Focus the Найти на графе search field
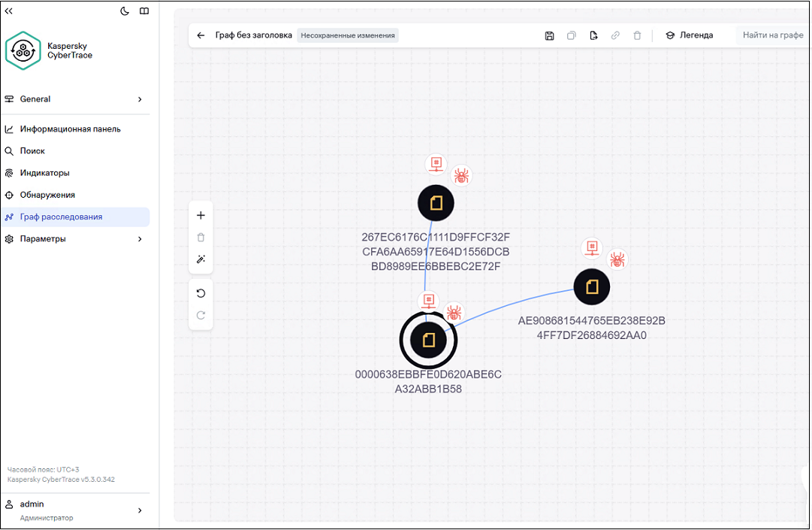The height and width of the screenshot is (530, 812). [773, 35]
